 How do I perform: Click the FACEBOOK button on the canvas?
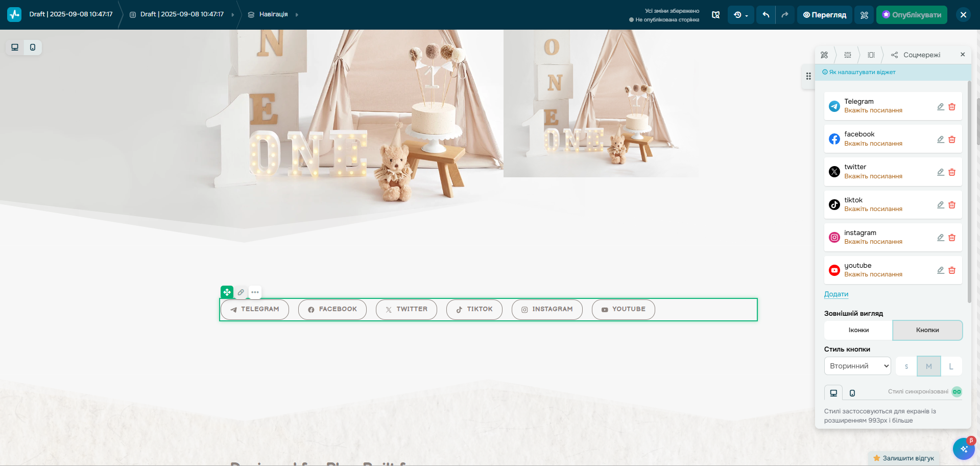(x=332, y=310)
